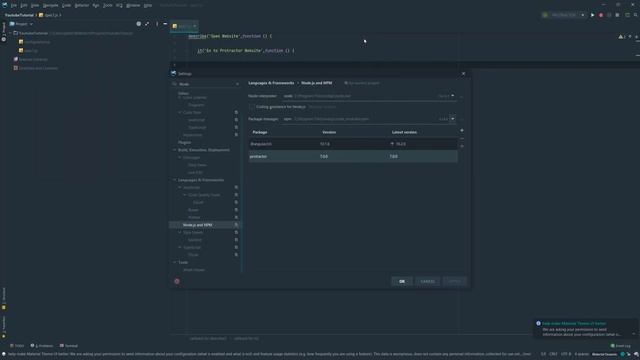Click Cancel button in Settings dialog
Image resolution: width=640 pixels, height=360 pixels.
click(x=427, y=281)
